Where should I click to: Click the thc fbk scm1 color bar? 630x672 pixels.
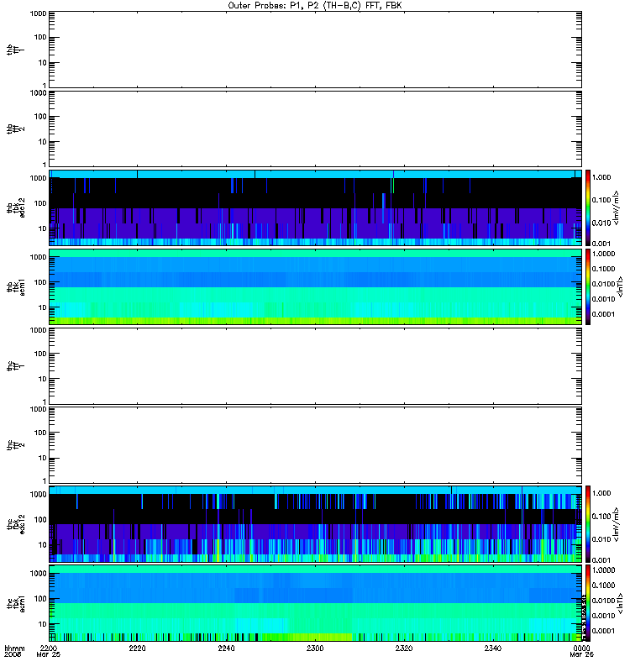[x=588, y=603]
